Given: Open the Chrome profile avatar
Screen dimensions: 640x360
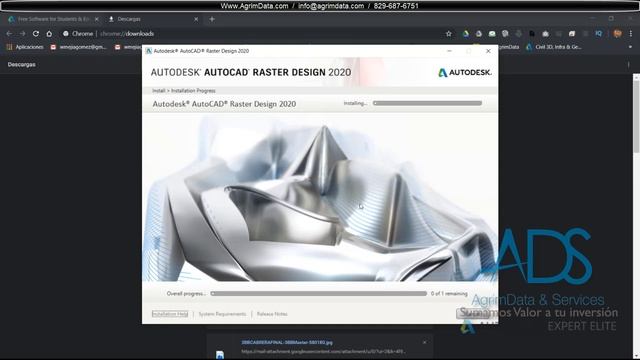Looking at the screenshot, I should click(x=617, y=34).
